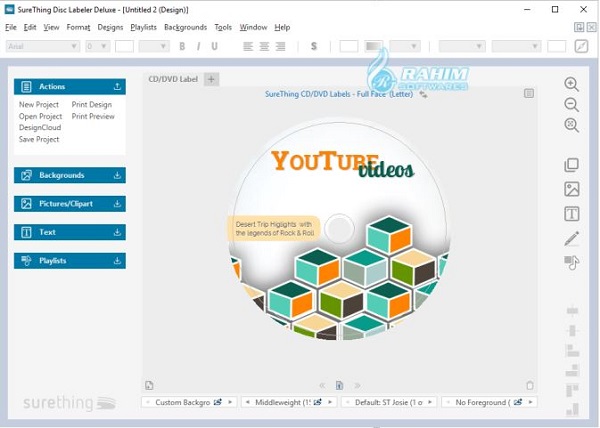
Task: Toggle Bold formatting
Action: [182, 46]
